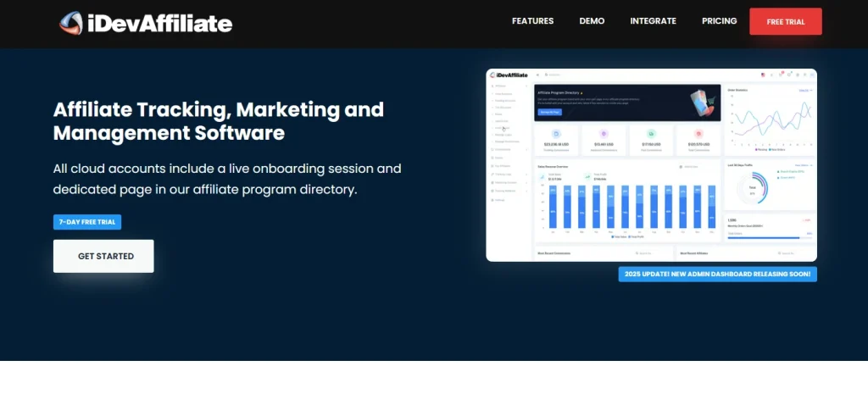
Task: Open the FEATURES menu item
Action: (532, 21)
